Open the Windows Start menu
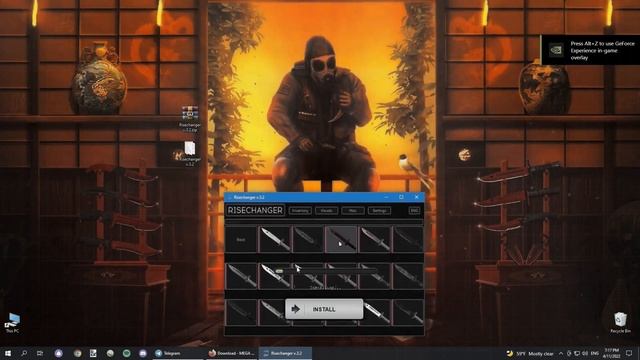The width and height of the screenshot is (640, 360). (8, 353)
